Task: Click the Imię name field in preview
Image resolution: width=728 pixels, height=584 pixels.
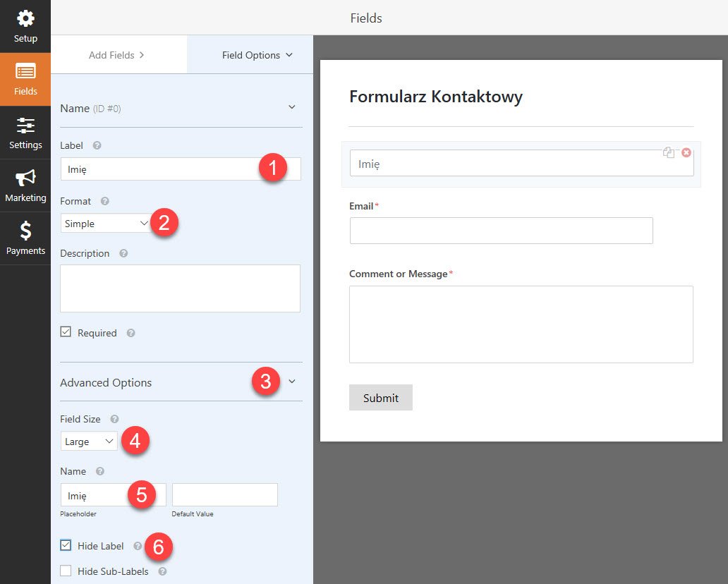Action: pyautogui.click(x=522, y=163)
